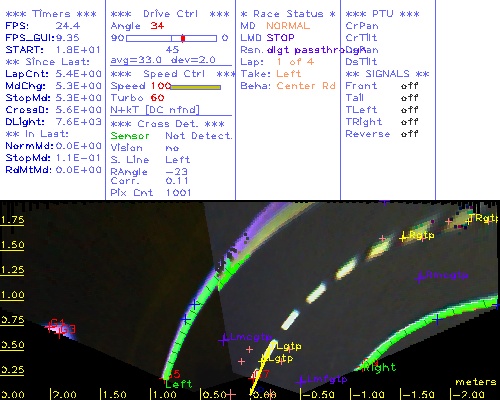Click the STOP value beside LMD
The width and height of the screenshot is (500, 400).
280,38
